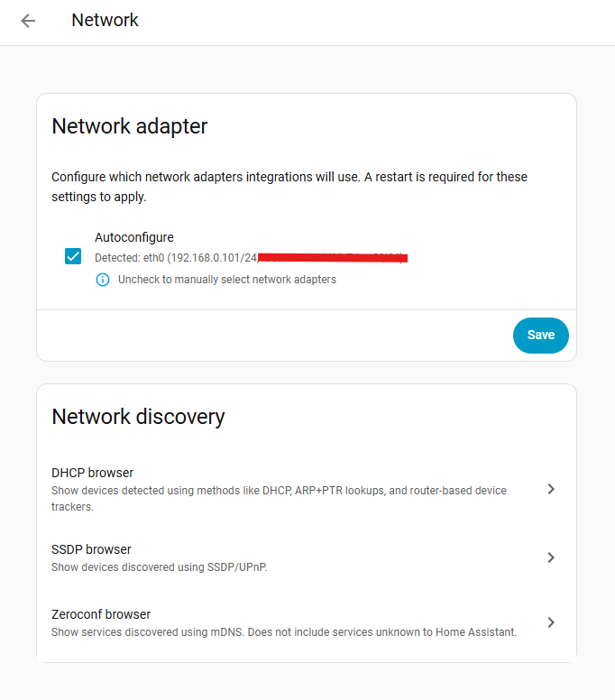
Task: Click the Zeroconf mDNS description text
Action: (x=284, y=632)
